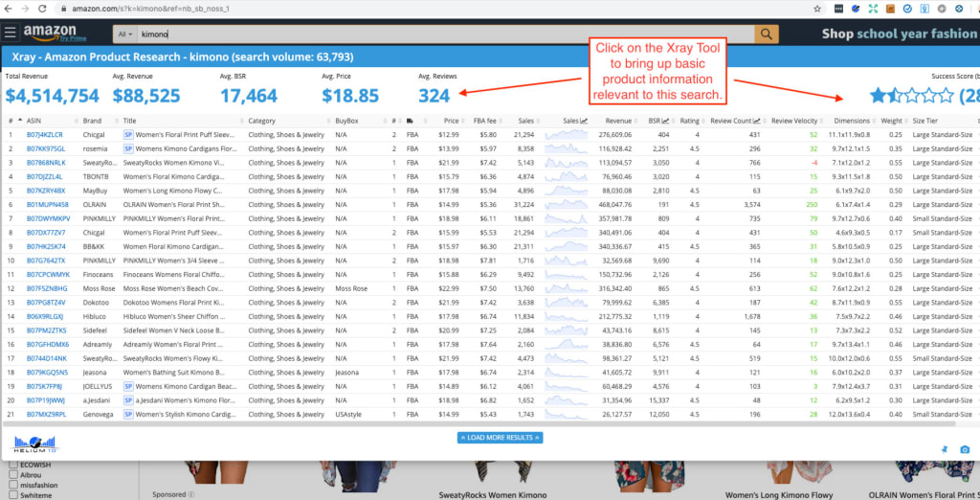Screen dimensions: 980x500
Task: Sort by Rating column header
Action: coord(689,121)
